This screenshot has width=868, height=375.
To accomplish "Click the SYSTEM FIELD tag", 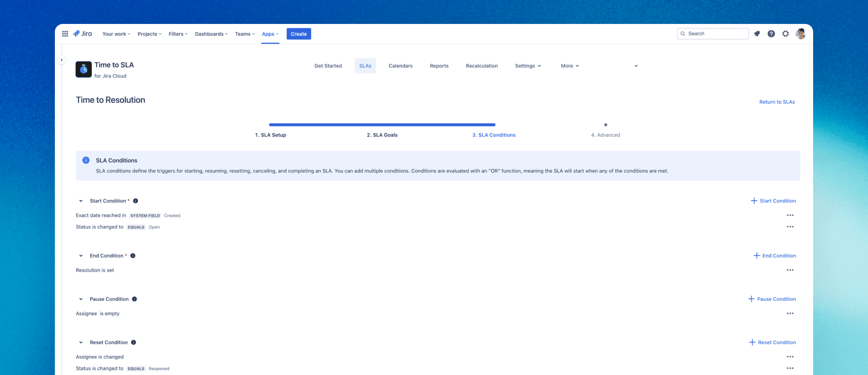I will 145,216.
